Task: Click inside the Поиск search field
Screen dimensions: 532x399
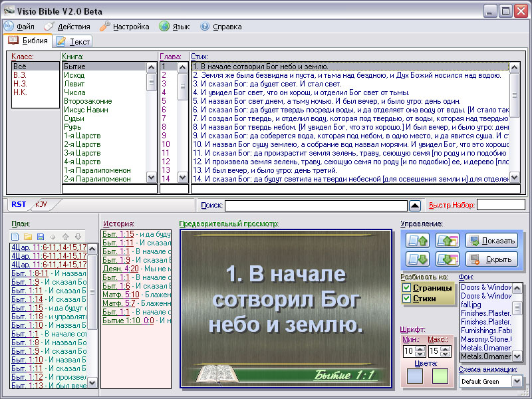Action: click(315, 205)
